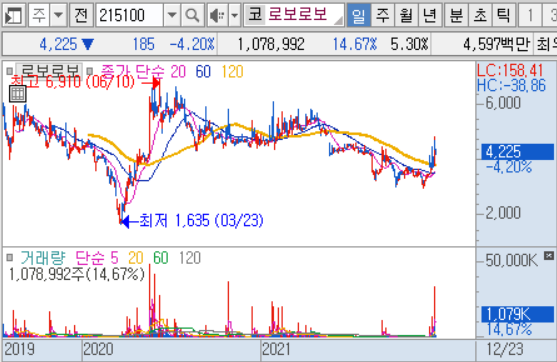The image size is (557, 362).
Task: Click the 4,225 price axis tag
Action: [x=517, y=152]
